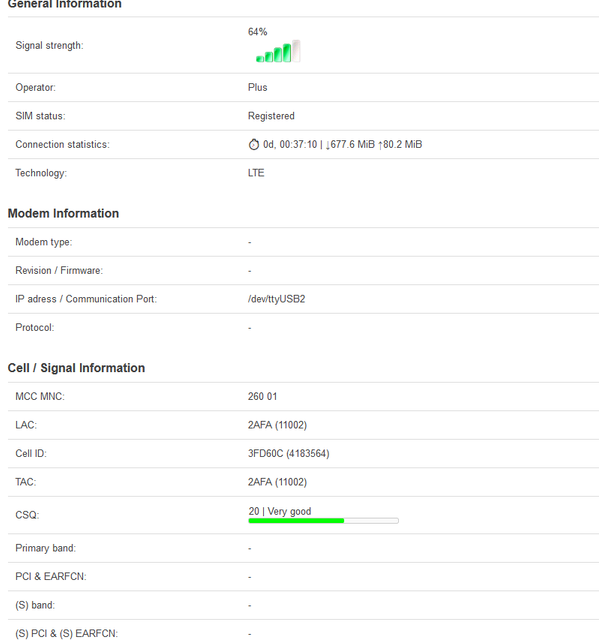Click the Modem type label
This screenshot has width=599, height=640.
[44, 242]
